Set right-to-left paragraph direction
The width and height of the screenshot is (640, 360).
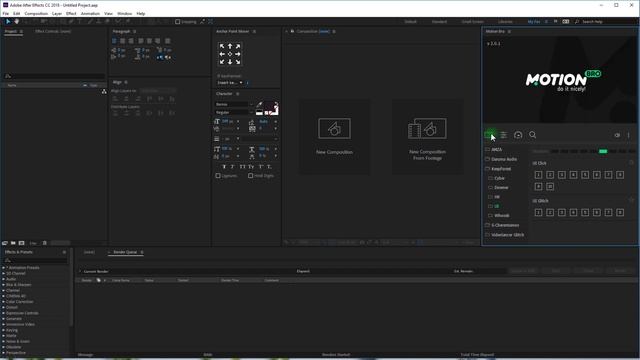click(x=168, y=57)
